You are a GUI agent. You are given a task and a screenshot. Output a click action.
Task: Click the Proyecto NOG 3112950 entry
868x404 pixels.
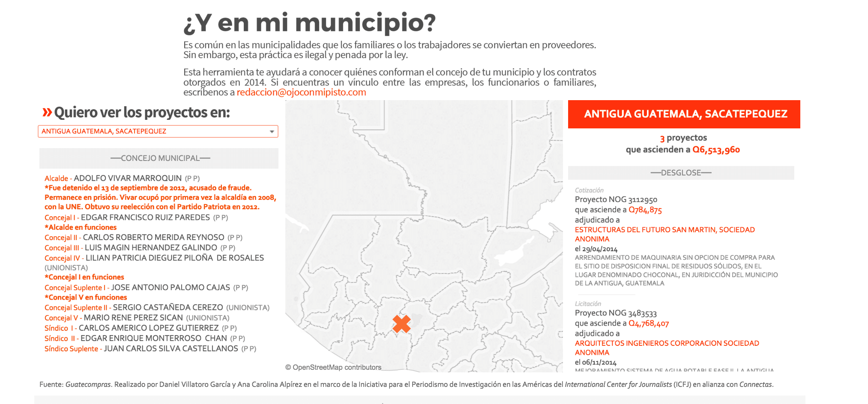(616, 199)
